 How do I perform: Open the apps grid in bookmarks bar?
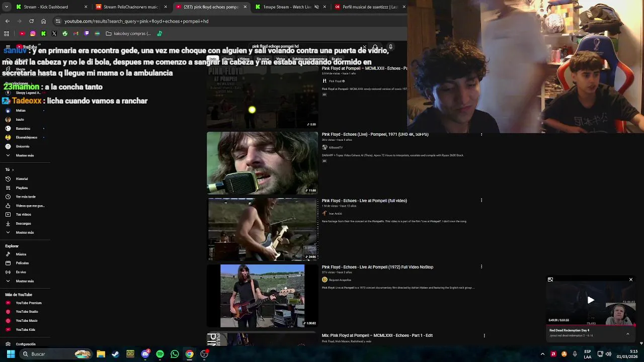pyautogui.click(x=7, y=34)
